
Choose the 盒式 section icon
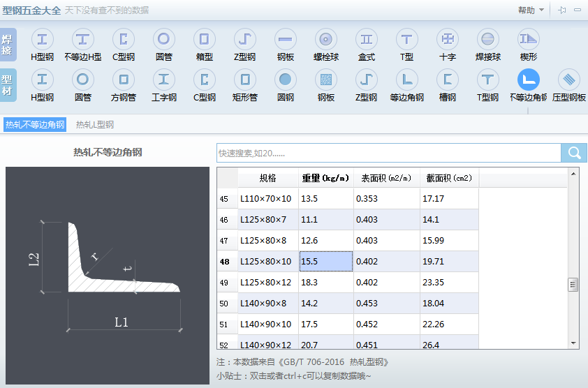pyautogui.click(x=367, y=39)
